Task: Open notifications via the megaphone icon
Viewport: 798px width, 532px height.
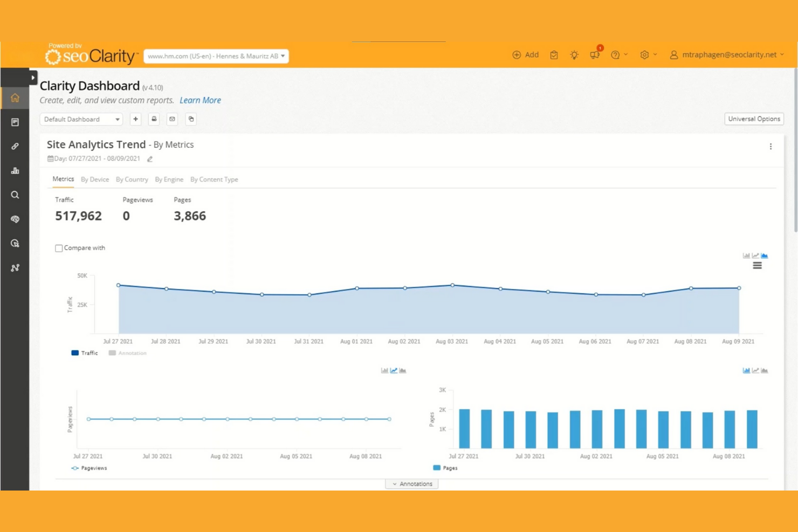Action: click(594, 54)
